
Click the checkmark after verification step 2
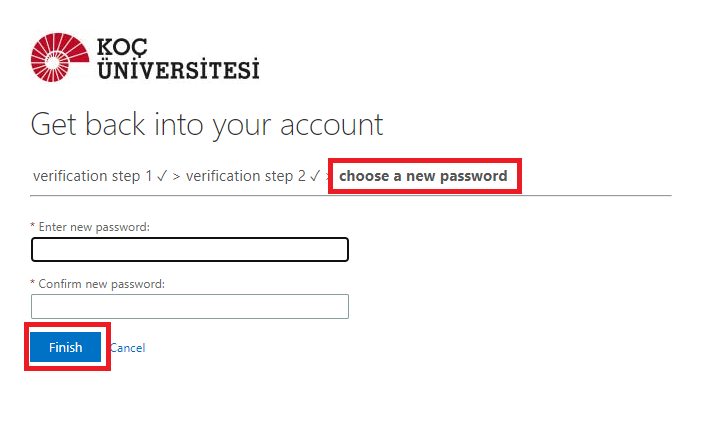(x=315, y=176)
